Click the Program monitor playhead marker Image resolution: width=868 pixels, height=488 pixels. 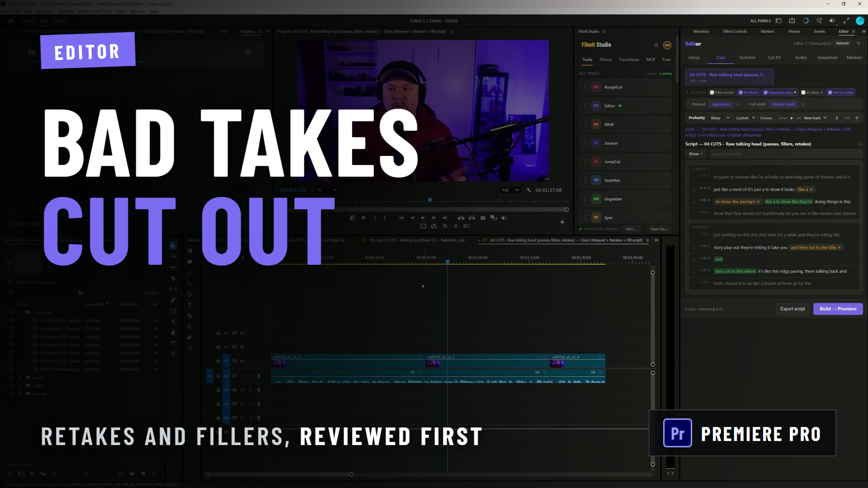[430, 200]
